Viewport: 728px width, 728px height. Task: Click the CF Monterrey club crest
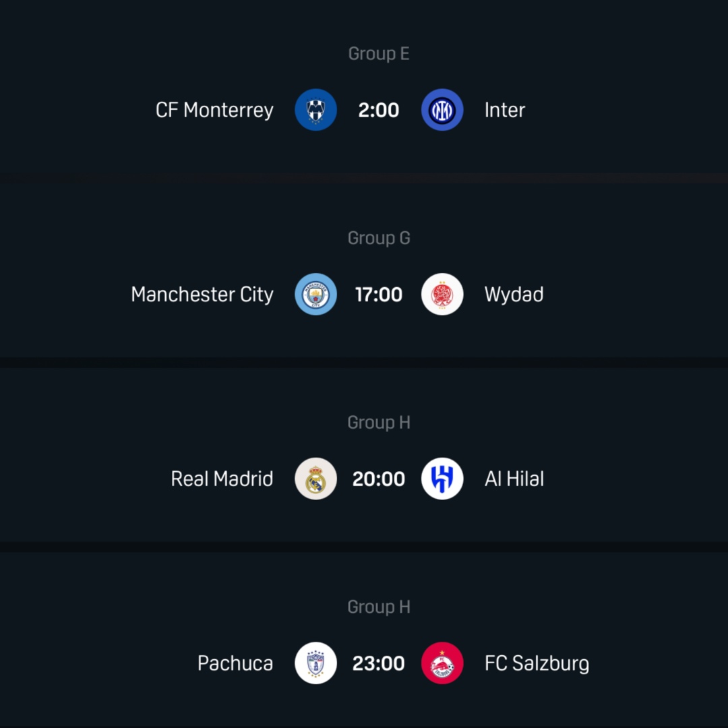[315, 109]
